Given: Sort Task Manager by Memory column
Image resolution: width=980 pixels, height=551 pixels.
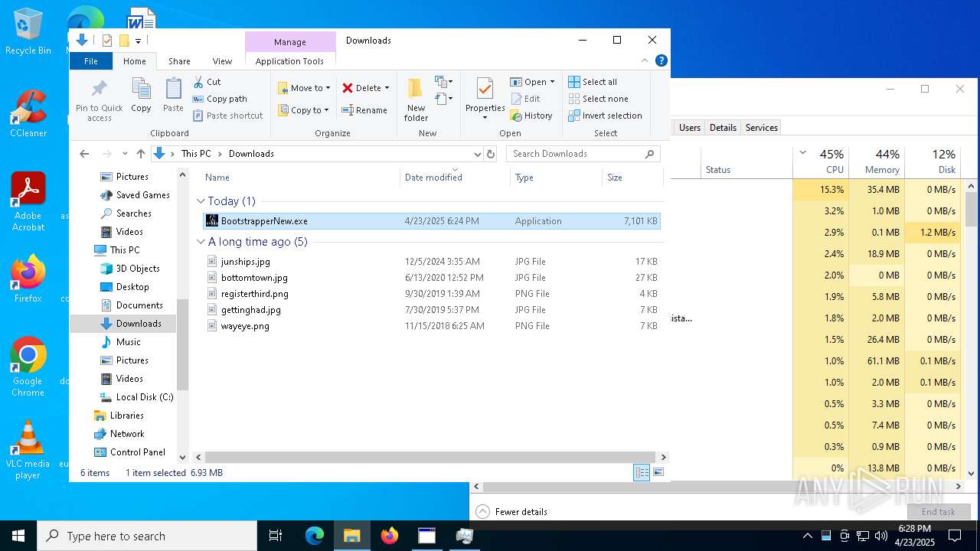Looking at the screenshot, I should [x=877, y=161].
